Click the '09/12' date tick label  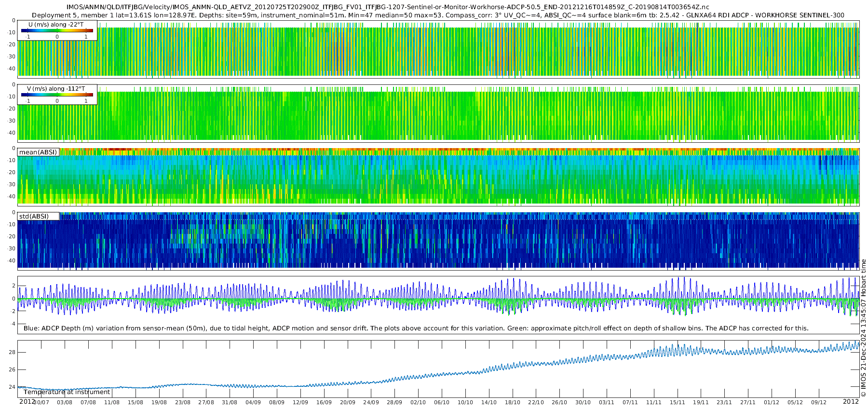819,402
